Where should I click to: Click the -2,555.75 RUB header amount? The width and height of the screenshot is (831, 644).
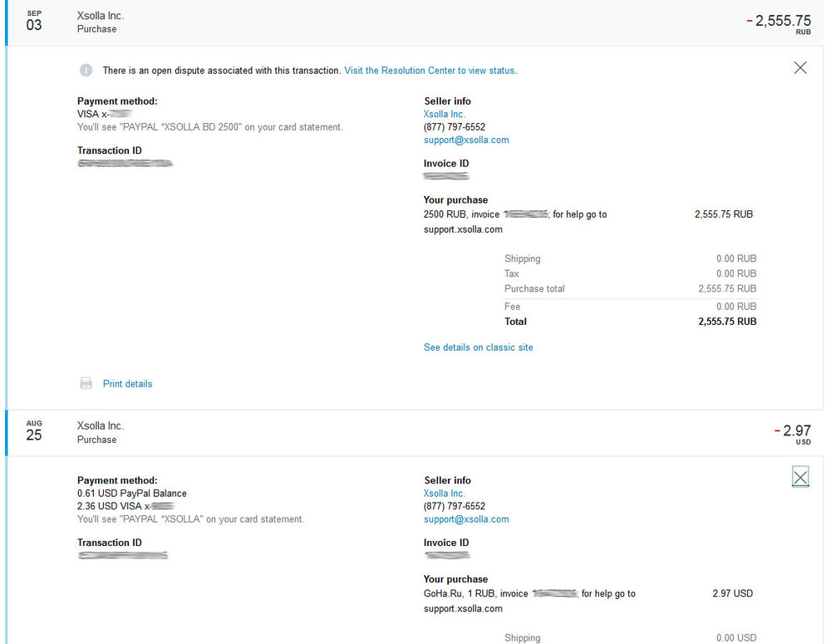781,22
